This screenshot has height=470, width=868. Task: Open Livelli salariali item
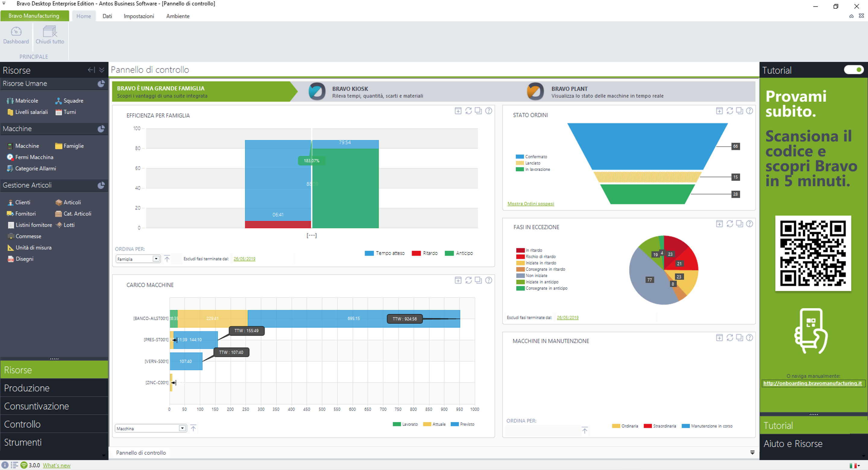coord(27,112)
